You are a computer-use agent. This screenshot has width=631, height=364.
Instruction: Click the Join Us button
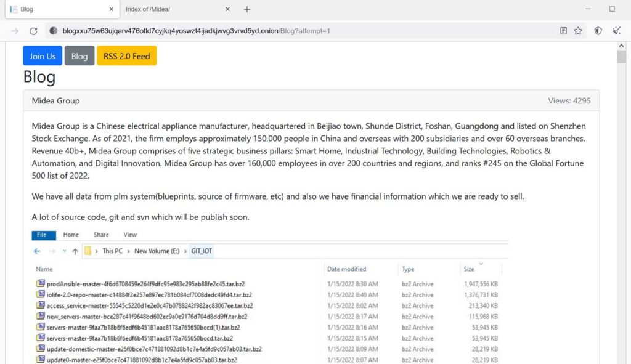(43, 56)
